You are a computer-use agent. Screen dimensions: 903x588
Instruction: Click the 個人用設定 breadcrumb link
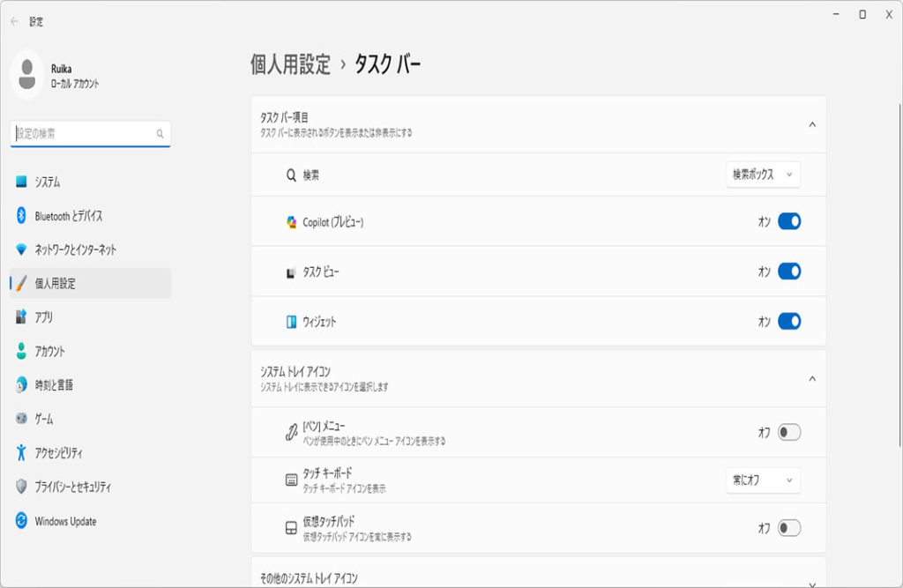[x=290, y=64]
